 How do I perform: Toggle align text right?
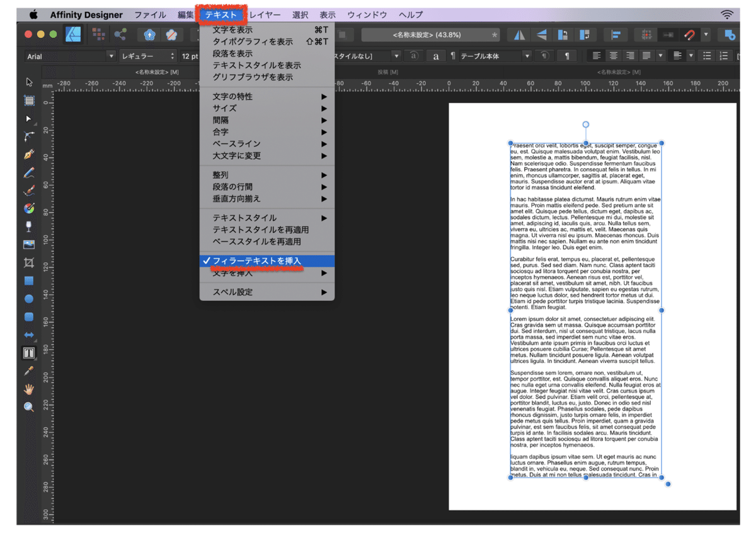point(629,56)
